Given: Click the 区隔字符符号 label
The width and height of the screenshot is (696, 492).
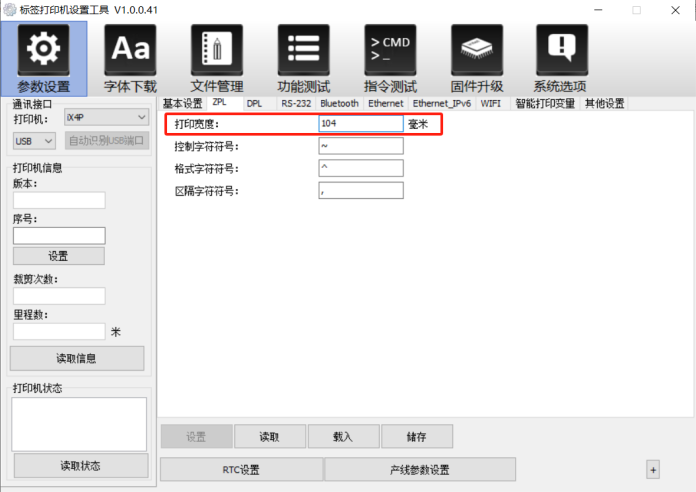Looking at the screenshot, I should point(206,191).
